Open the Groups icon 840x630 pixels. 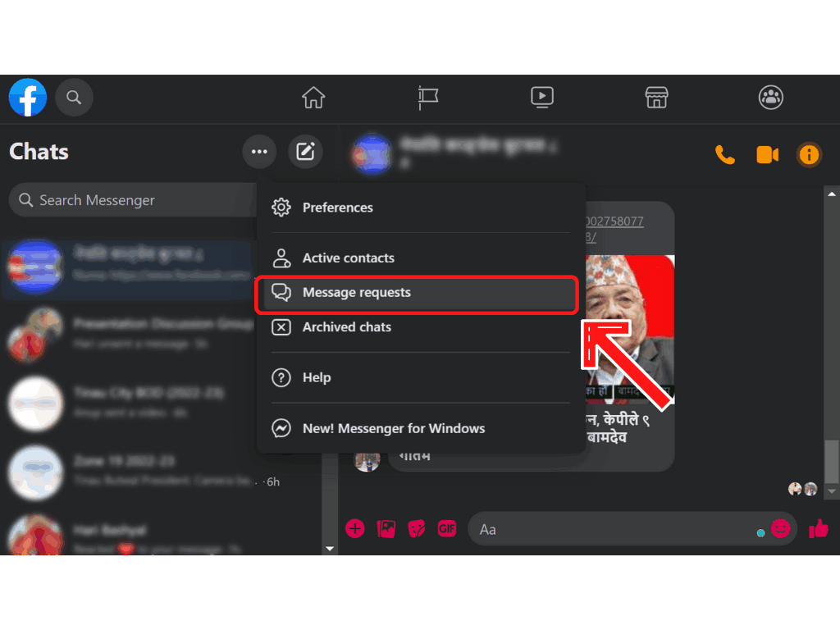point(771,98)
